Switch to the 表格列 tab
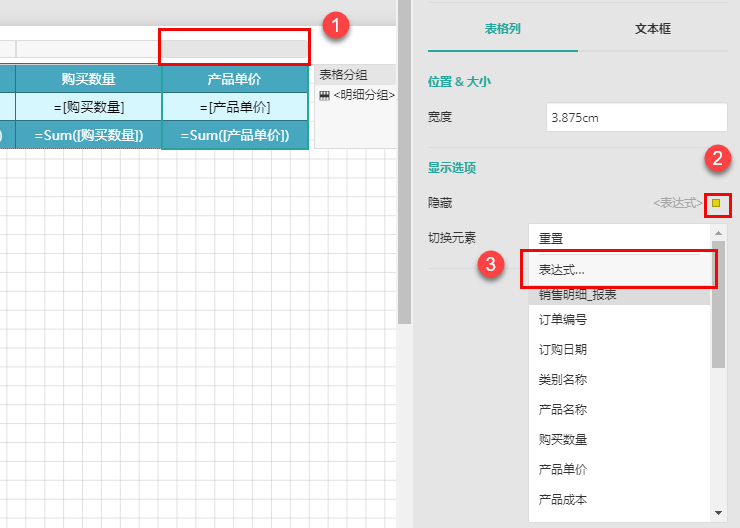Screen dimensions: 740x528 (x=502, y=29)
